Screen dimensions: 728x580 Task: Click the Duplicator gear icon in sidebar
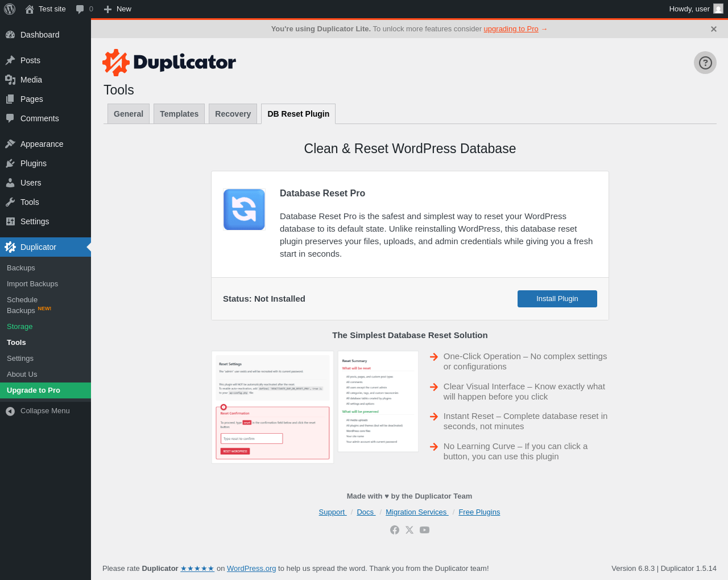coord(10,247)
